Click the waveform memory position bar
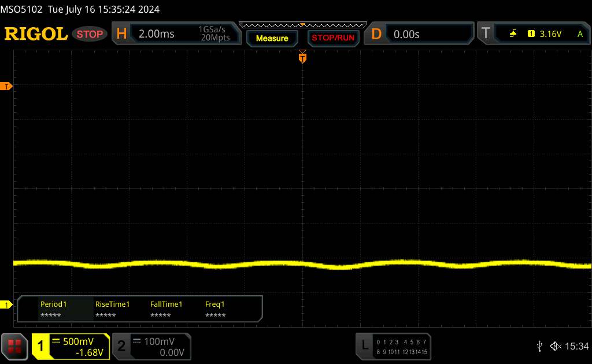The height and width of the screenshot is (364, 592). [302, 25]
